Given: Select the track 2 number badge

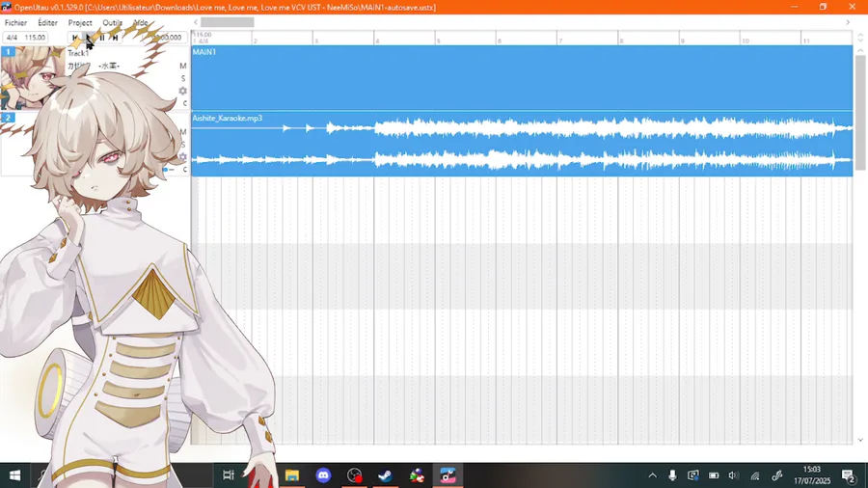Looking at the screenshot, I should pyautogui.click(x=9, y=118).
